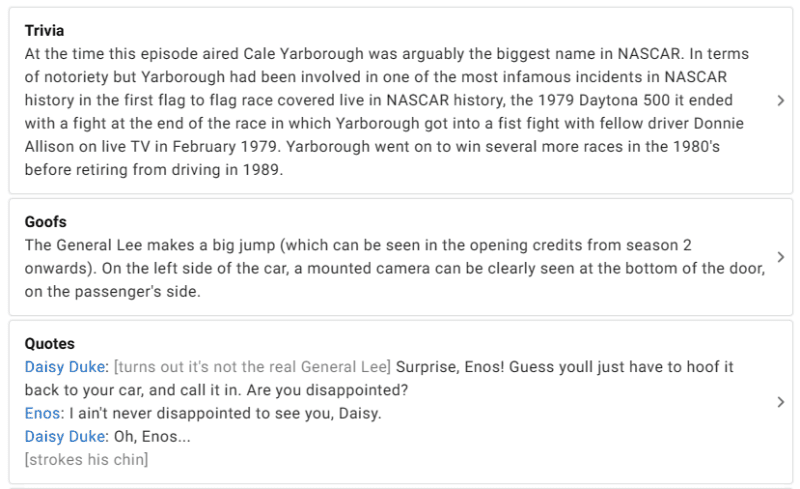Click the line "I ain't never disappointed to see you, Daisy."
800x489 pixels.
(225, 413)
